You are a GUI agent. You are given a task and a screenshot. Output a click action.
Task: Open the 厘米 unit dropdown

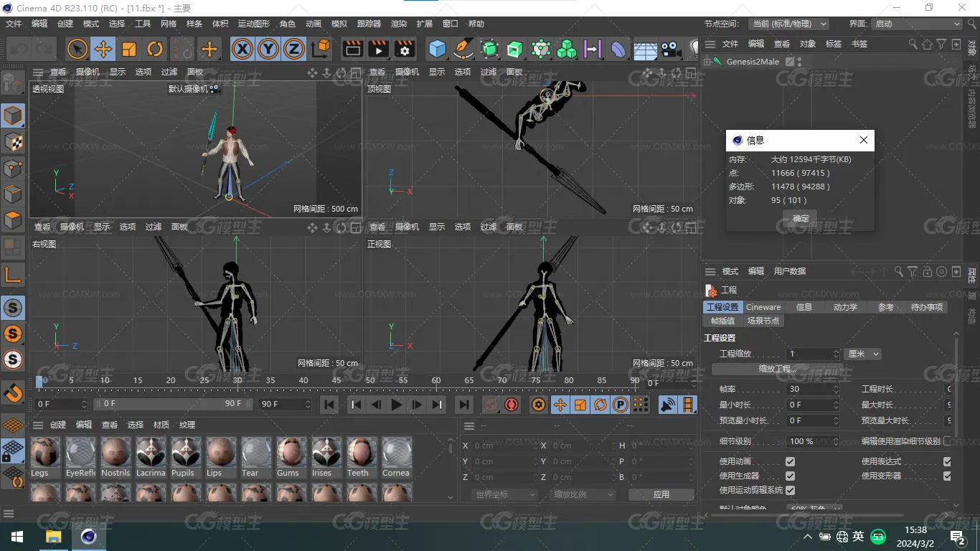pyautogui.click(x=863, y=354)
